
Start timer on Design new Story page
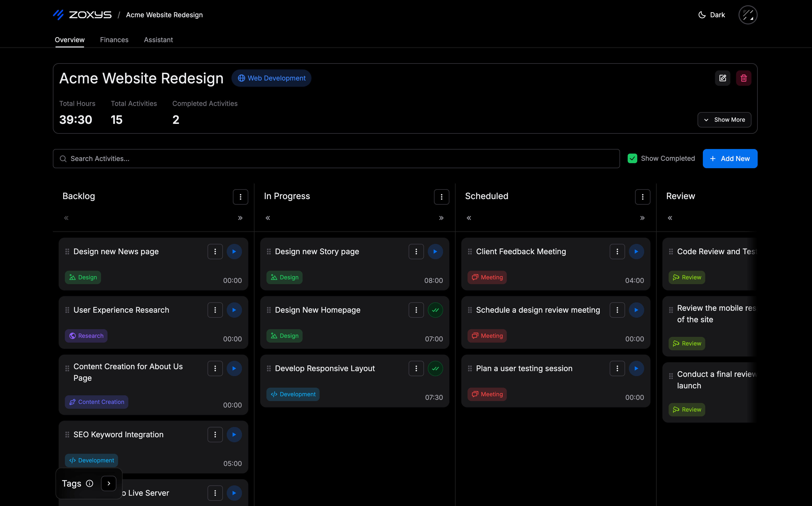pos(435,251)
